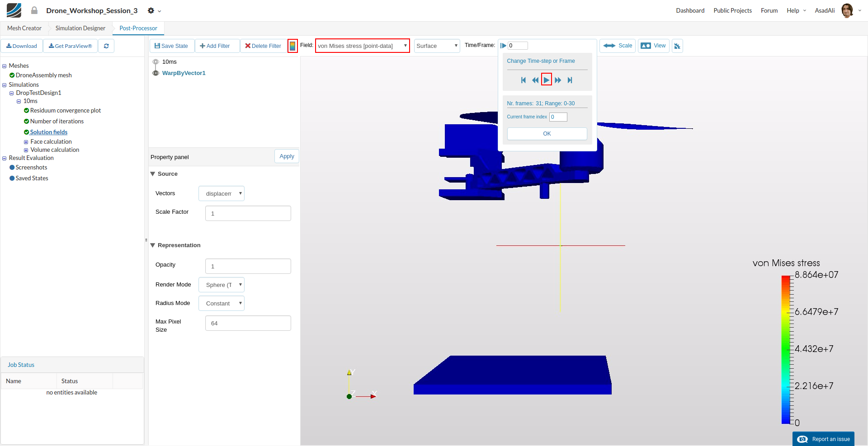The width and height of the screenshot is (868, 446).
Task: Open the Help menu
Action: (796, 10)
